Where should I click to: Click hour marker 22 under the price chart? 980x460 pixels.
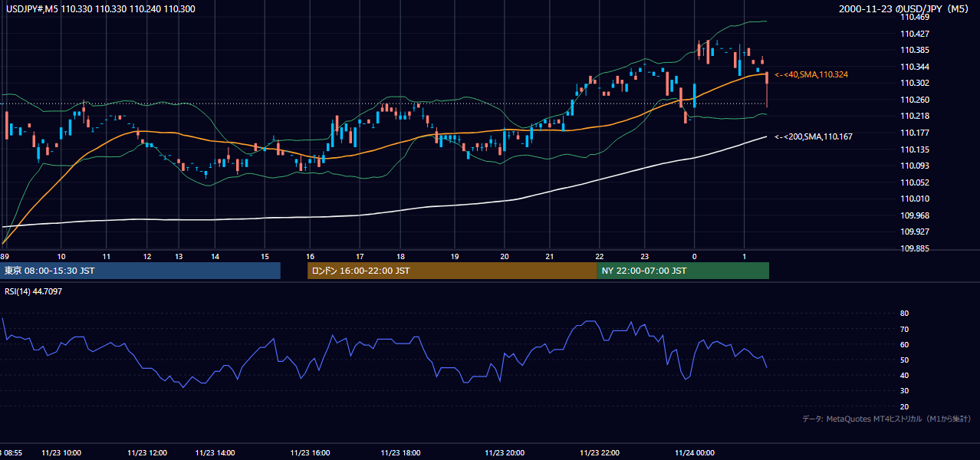[x=600, y=257]
